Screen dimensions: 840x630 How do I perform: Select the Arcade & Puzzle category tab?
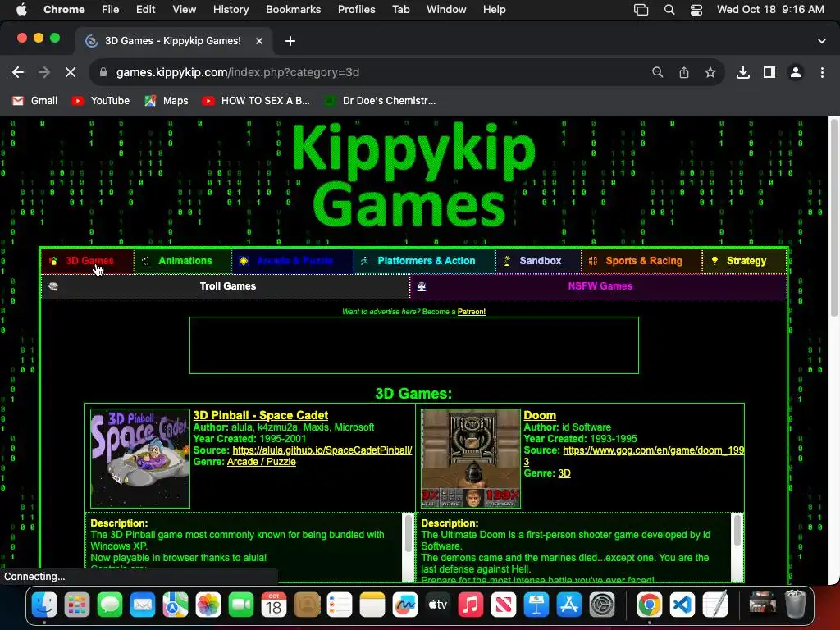pos(293,261)
